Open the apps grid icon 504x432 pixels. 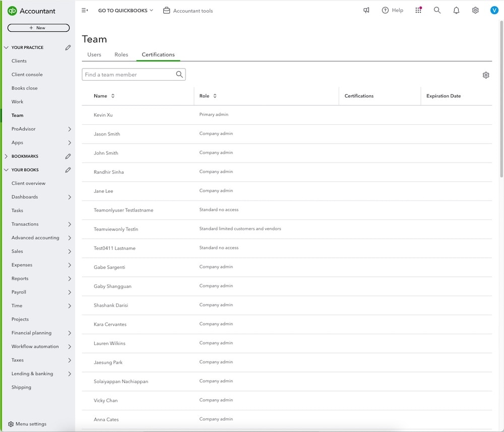click(418, 10)
